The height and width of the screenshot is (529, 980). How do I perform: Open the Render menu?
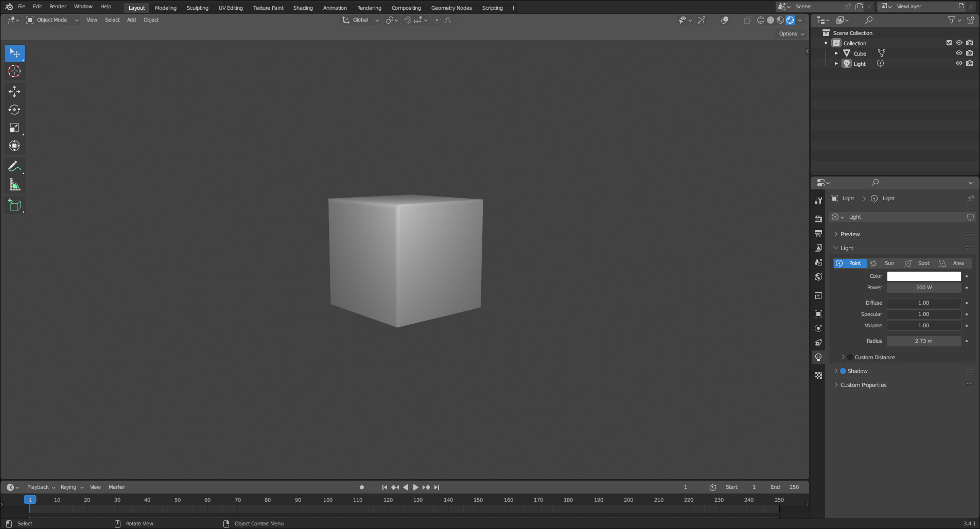[58, 7]
